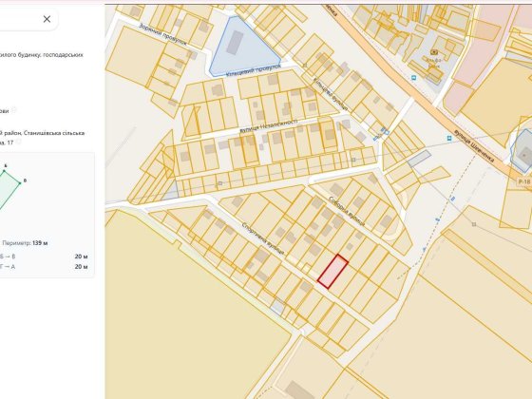Viewport: 532px width, 399px height.
Task: Close the parcel info panel with X
Action: pyautogui.click(x=47, y=19)
